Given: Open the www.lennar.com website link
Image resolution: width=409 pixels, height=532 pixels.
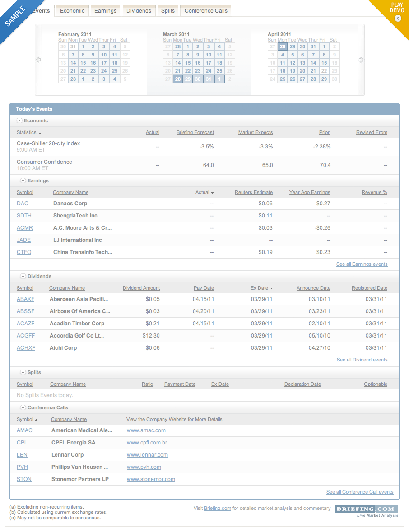Looking at the screenshot, I should [147, 455].
